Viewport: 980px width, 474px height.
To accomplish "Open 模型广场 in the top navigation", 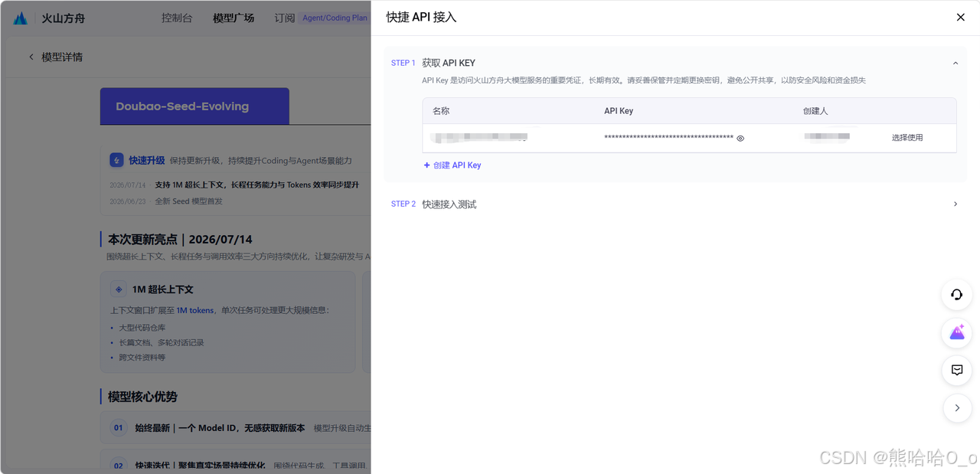I will pyautogui.click(x=234, y=18).
